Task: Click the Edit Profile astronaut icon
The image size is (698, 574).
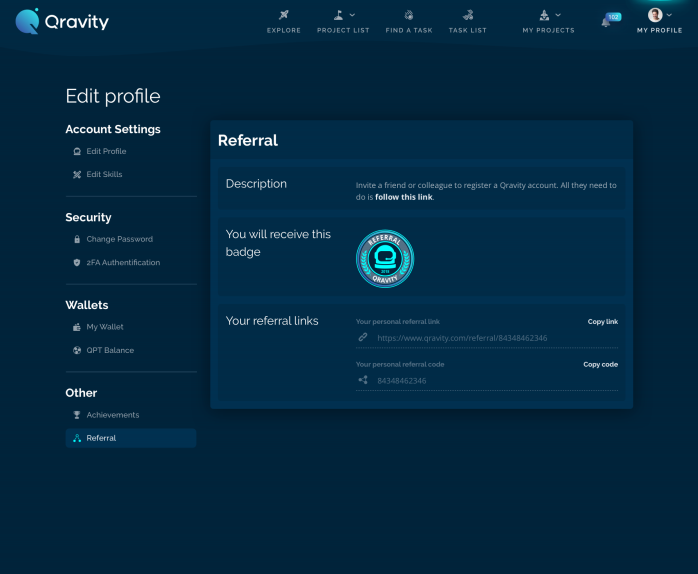Action: click(77, 151)
